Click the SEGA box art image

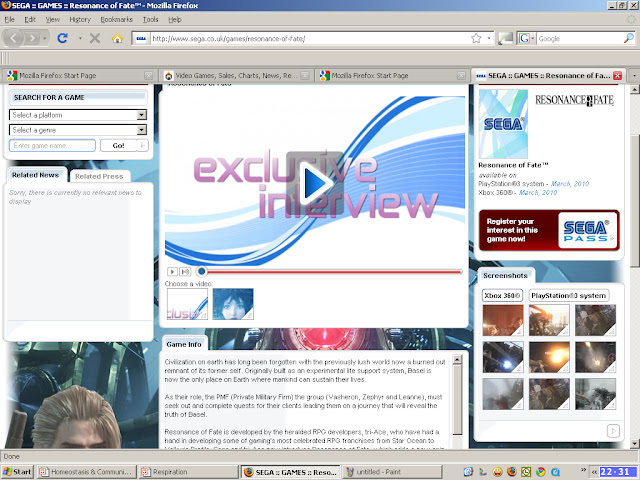503,124
